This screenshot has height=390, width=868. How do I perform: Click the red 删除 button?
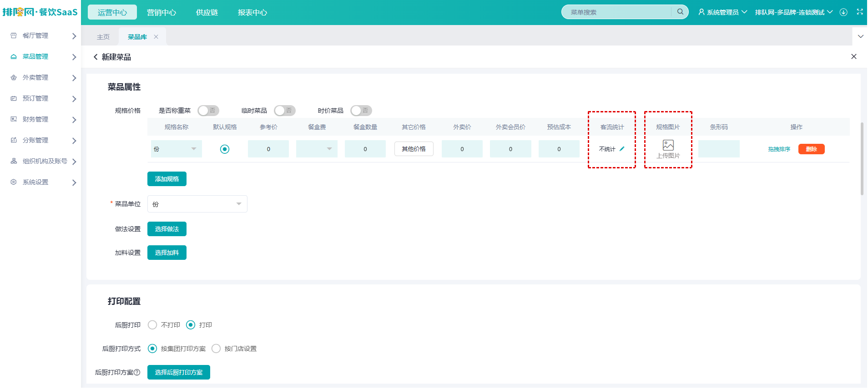coord(812,149)
